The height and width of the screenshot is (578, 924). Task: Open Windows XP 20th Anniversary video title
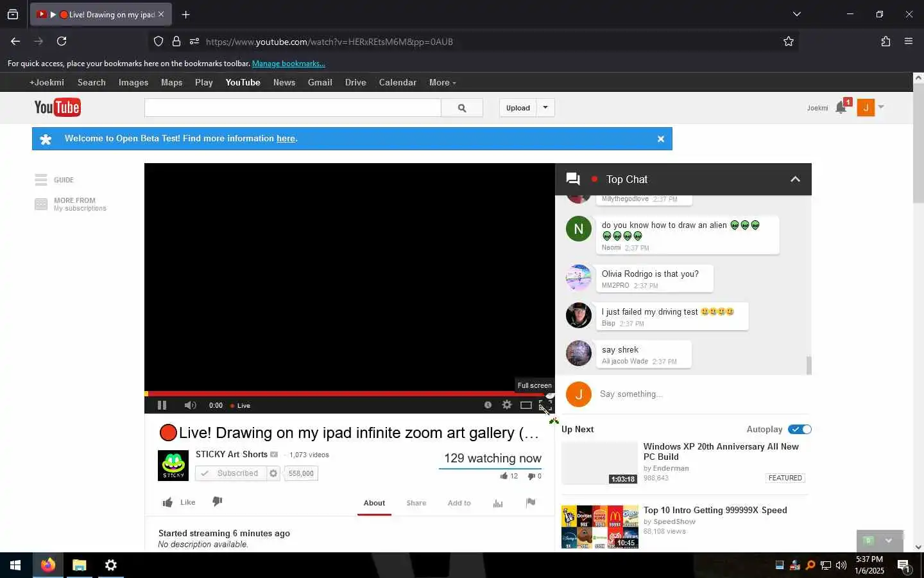(721, 451)
